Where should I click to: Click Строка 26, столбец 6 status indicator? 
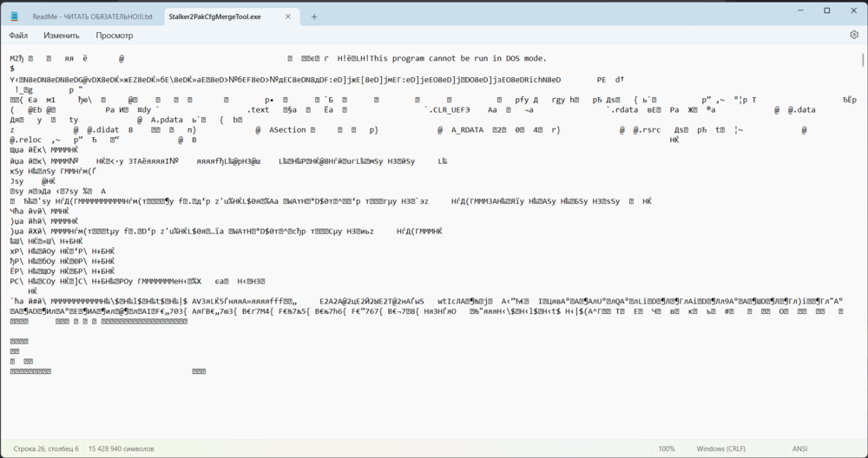click(x=46, y=448)
